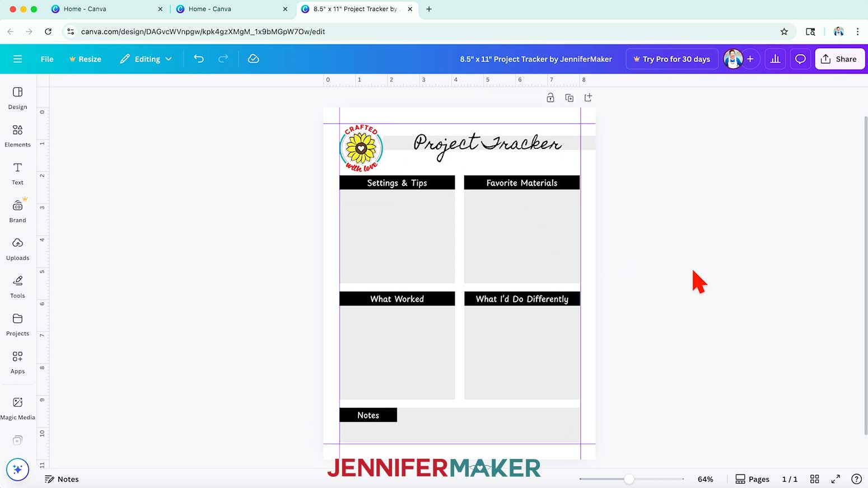Click the Canva assistant sparkle button
The image size is (868, 488).
pyautogui.click(x=17, y=469)
